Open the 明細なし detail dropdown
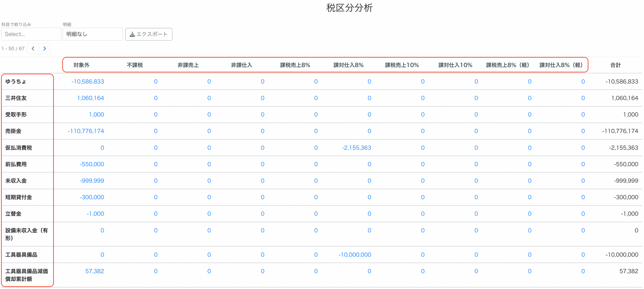Viewport: 644px width, 289px height. click(93, 34)
